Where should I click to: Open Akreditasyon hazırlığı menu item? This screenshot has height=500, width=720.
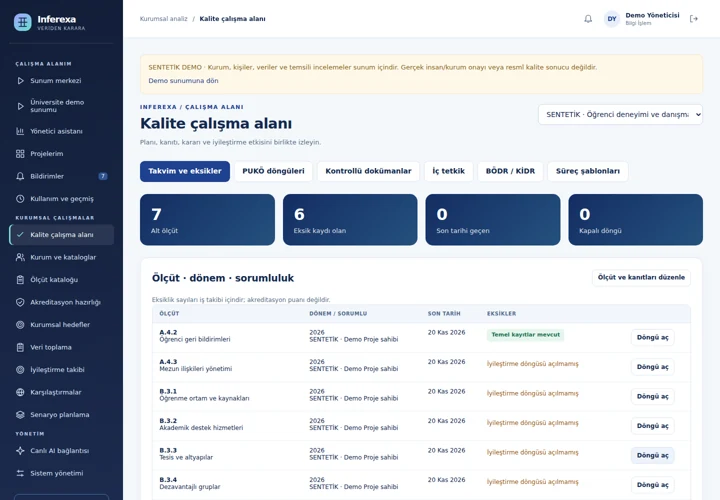[x=62, y=302]
